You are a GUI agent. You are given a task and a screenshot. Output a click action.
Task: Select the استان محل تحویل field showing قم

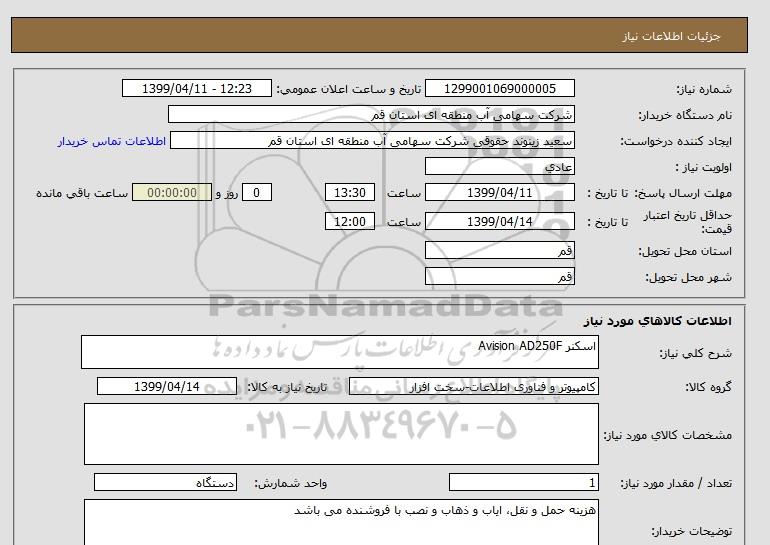pos(499,250)
